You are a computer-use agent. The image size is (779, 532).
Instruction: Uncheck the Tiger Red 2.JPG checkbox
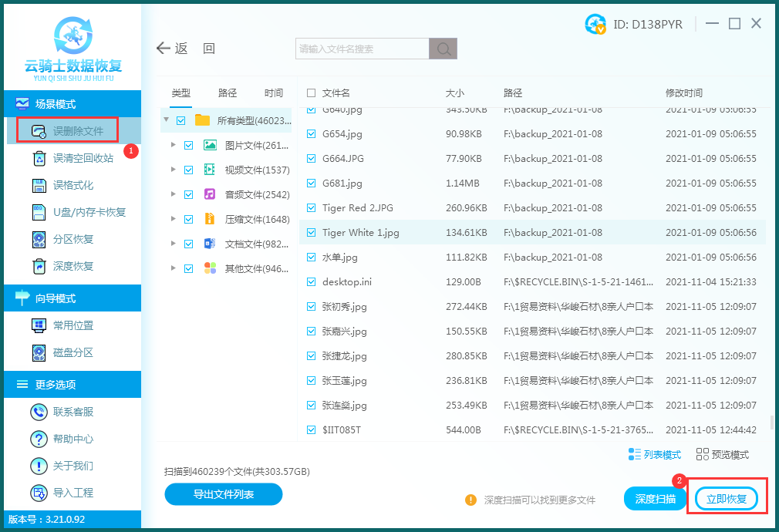coord(311,207)
